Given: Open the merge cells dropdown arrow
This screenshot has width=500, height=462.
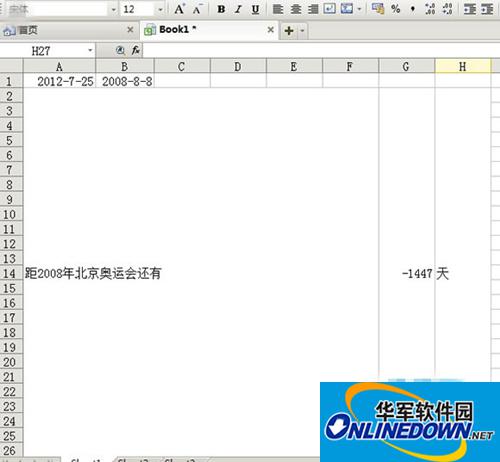Looking at the screenshot, I should (x=359, y=9).
